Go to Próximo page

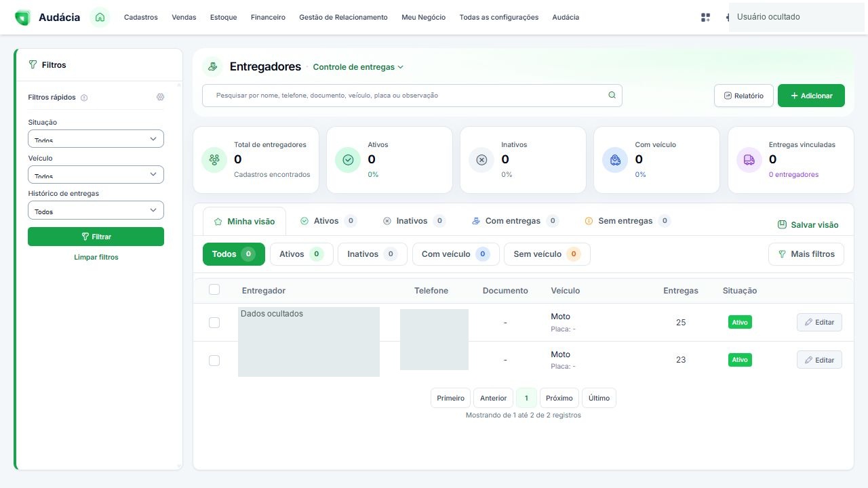coord(559,399)
